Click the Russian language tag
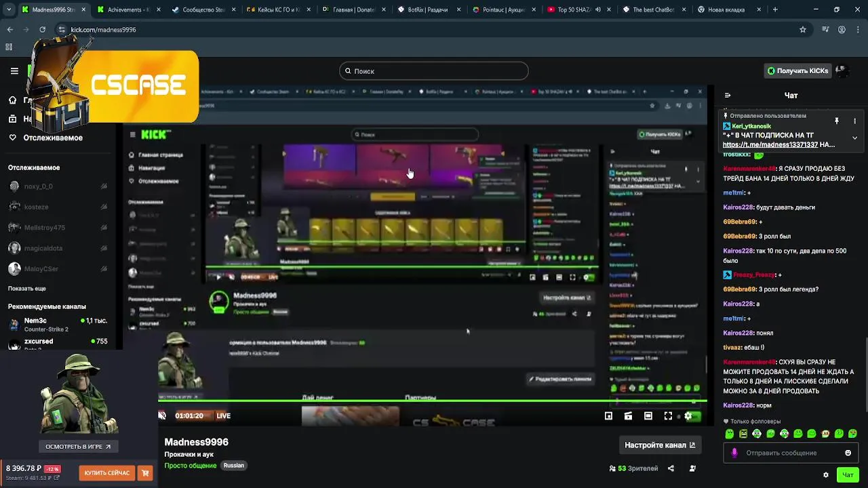 (x=234, y=466)
